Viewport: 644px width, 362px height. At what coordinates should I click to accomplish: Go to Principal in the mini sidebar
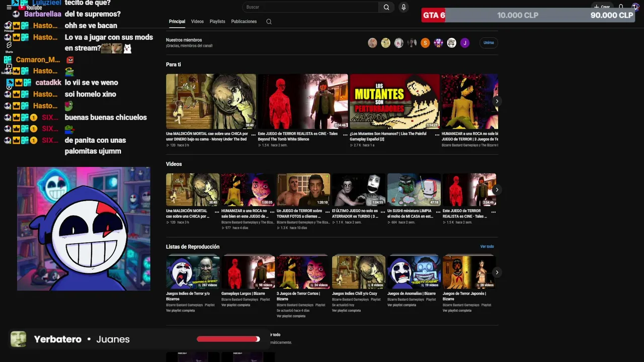point(9,26)
